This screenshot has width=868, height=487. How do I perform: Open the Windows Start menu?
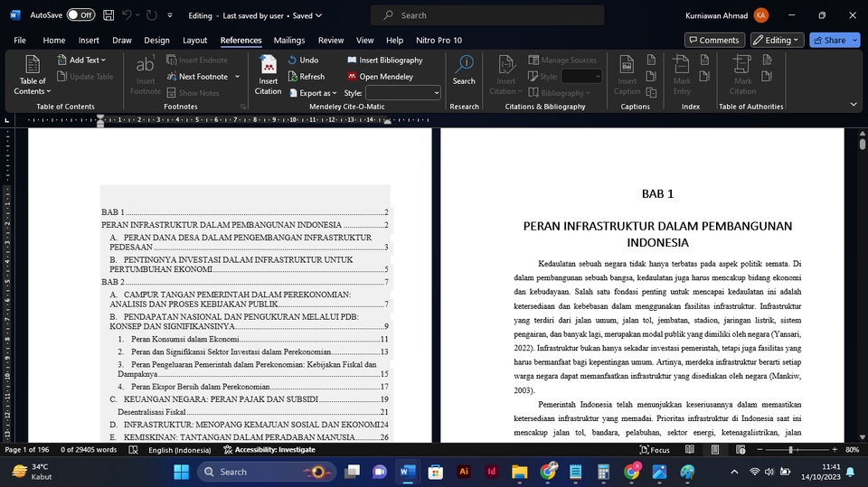(x=181, y=472)
